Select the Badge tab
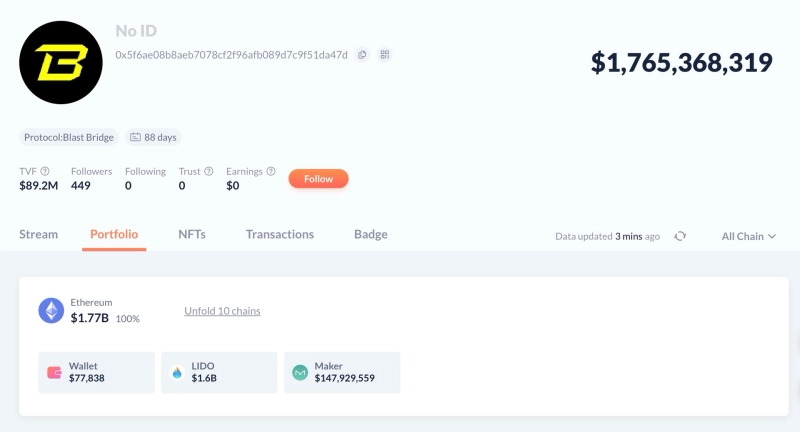Screen dimensions: 800x432 (371, 234)
